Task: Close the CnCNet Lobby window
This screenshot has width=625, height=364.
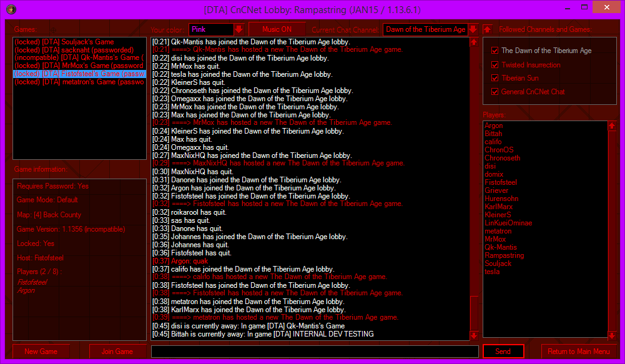Action: (607, 7)
